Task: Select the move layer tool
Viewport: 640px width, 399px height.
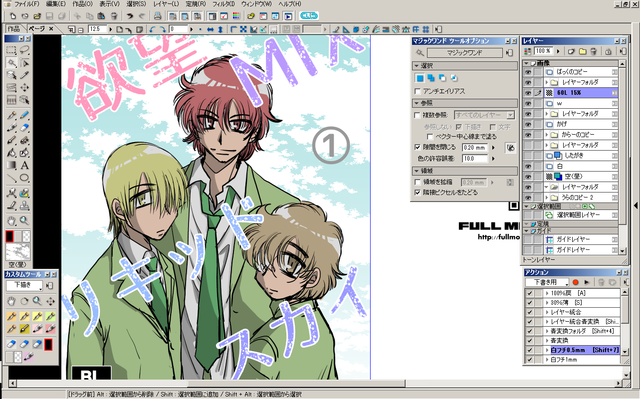Action: pyautogui.click(x=24, y=87)
